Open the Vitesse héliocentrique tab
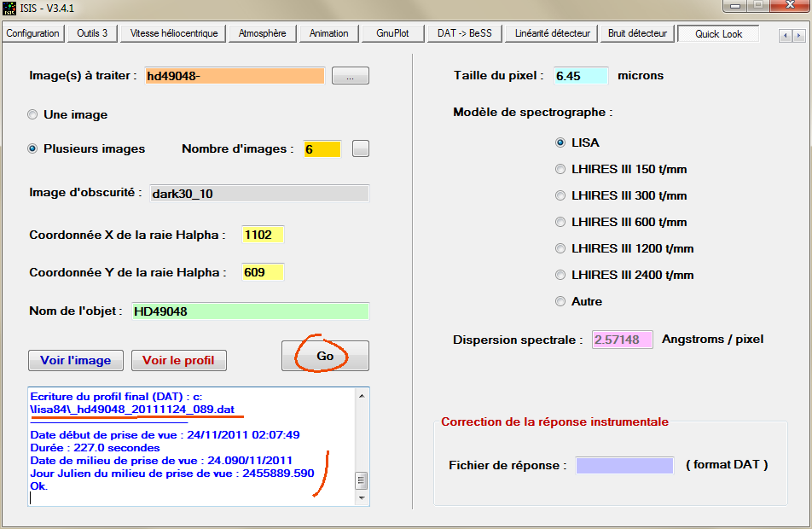This screenshot has height=529, width=812. (174, 33)
